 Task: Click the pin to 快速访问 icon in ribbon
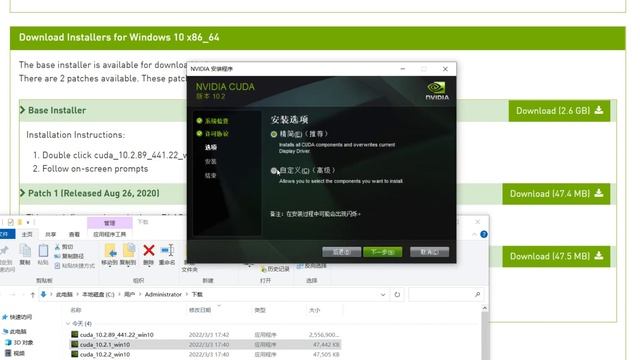click(x=5, y=250)
